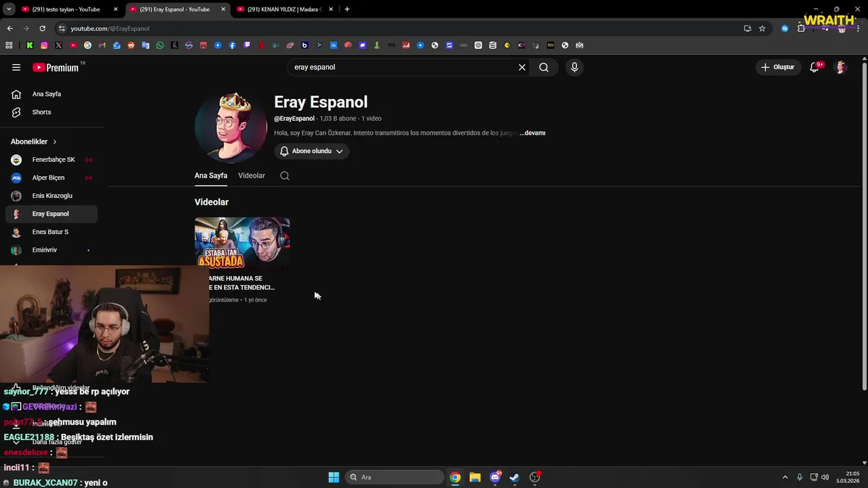Image resolution: width=868 pixels, height=488 pixels.
Task: Expand the Abonelikler section chevron
Action: point(54,142)
